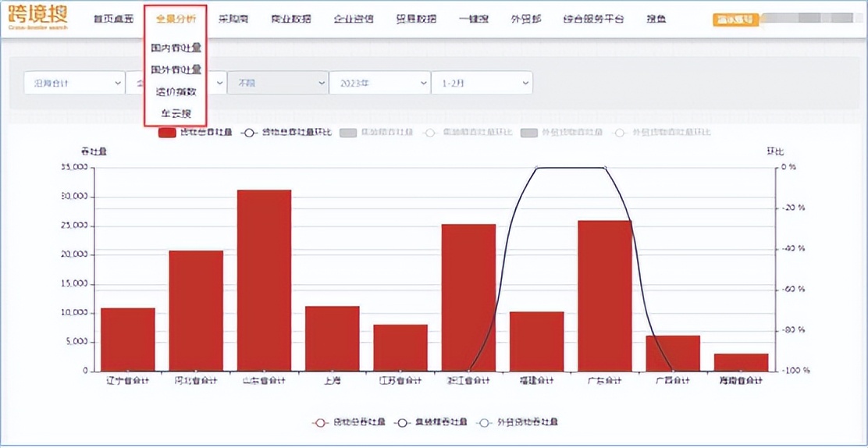The image size is (868, 448).
Task: Toggle red 货物总吞吐量 bar series in top legend
Action: tap(195, 133)
